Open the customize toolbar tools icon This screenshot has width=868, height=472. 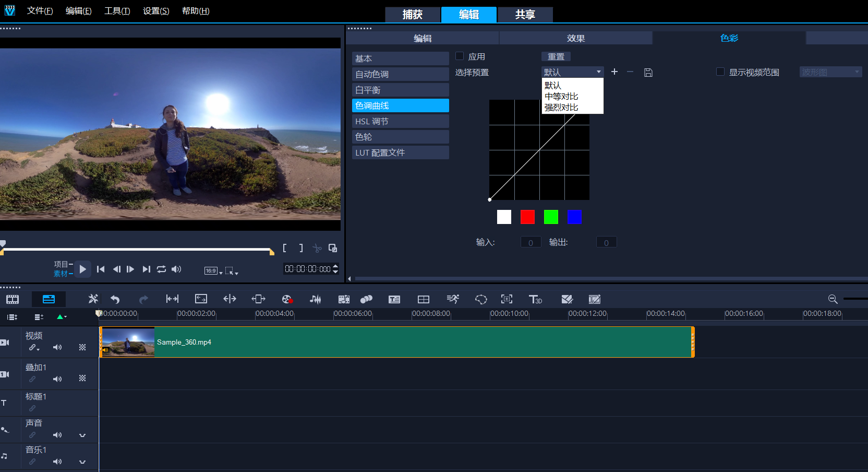tap(93, 299)
